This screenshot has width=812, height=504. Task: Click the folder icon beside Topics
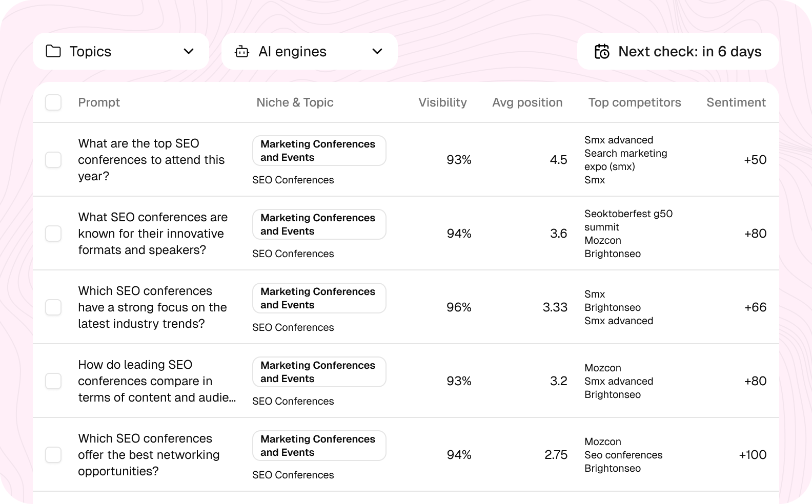(x=53, y=51)
